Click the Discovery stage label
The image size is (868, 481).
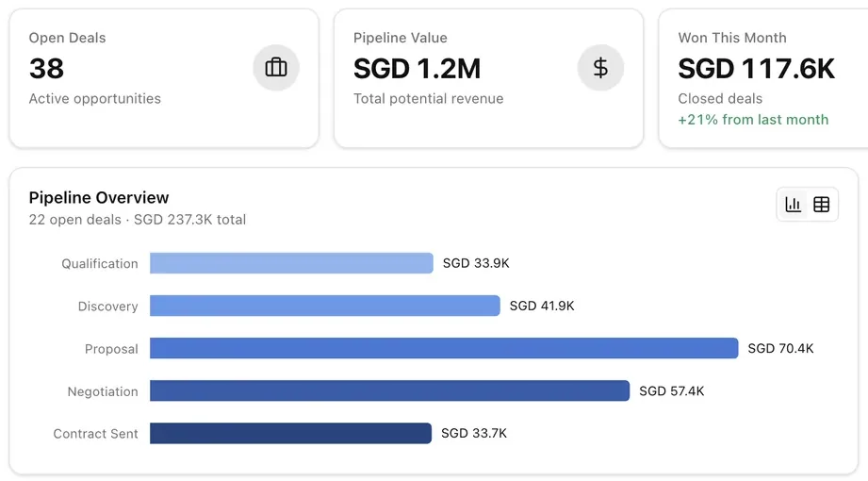click(108, 307)
